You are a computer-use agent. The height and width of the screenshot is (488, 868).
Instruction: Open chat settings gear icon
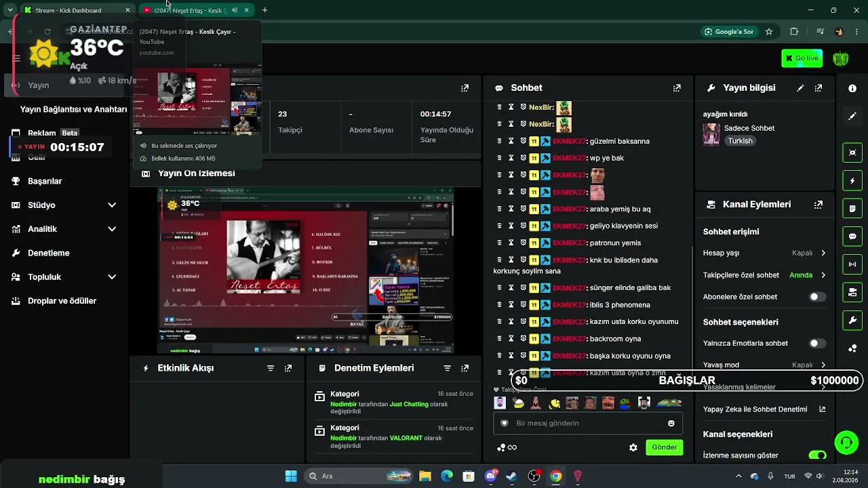pyautogui.click(x=633, y=448)
